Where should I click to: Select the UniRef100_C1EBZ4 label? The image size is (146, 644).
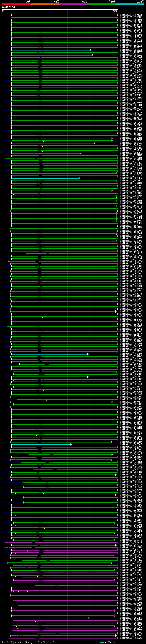pyautogui.click(x=131, y=50)
